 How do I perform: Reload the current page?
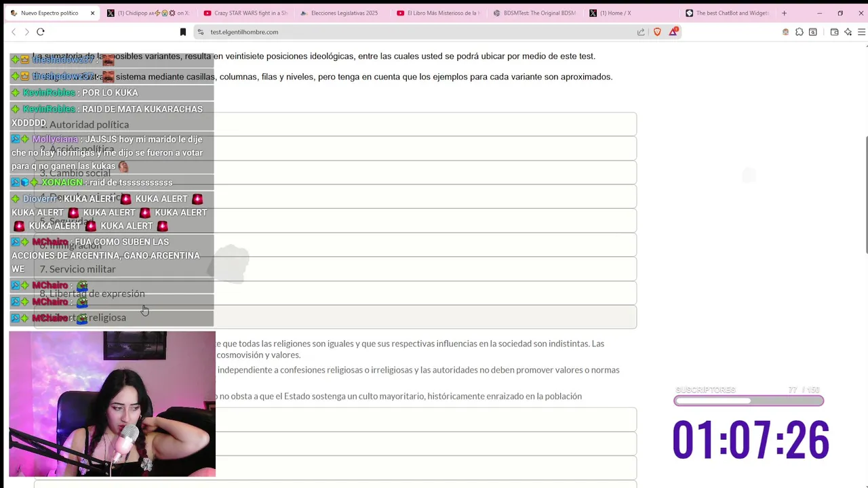[41, 32]
